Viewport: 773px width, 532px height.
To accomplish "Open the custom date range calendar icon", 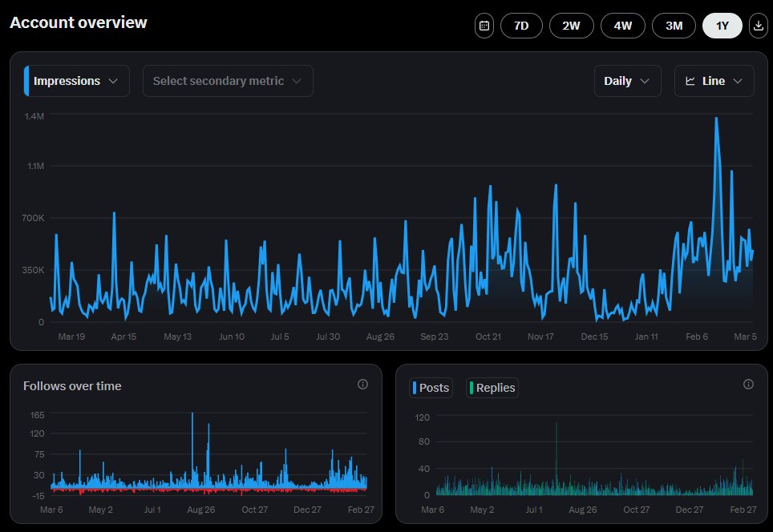I will [x=484, y=26].
